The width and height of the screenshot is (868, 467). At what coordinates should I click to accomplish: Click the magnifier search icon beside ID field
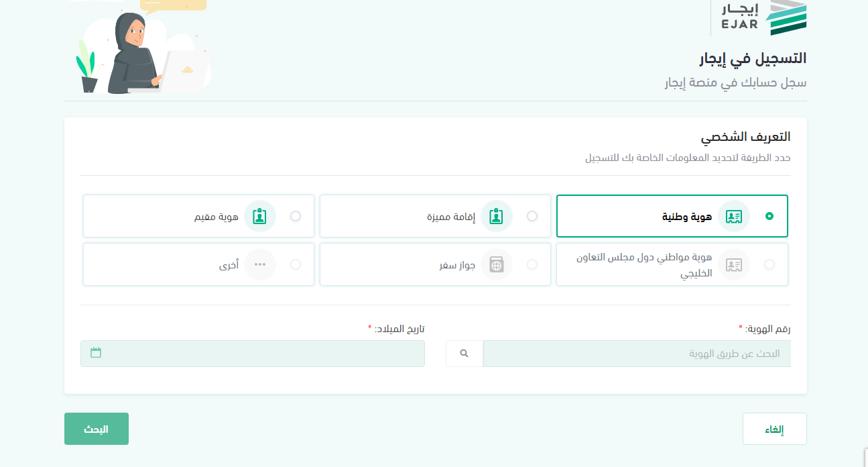click(x=464, y=354)
